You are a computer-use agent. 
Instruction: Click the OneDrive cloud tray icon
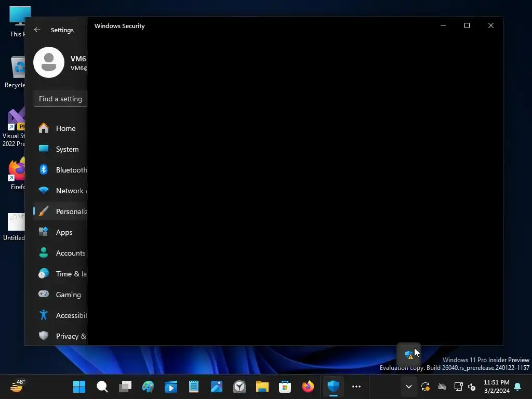(x=442, y=387)
